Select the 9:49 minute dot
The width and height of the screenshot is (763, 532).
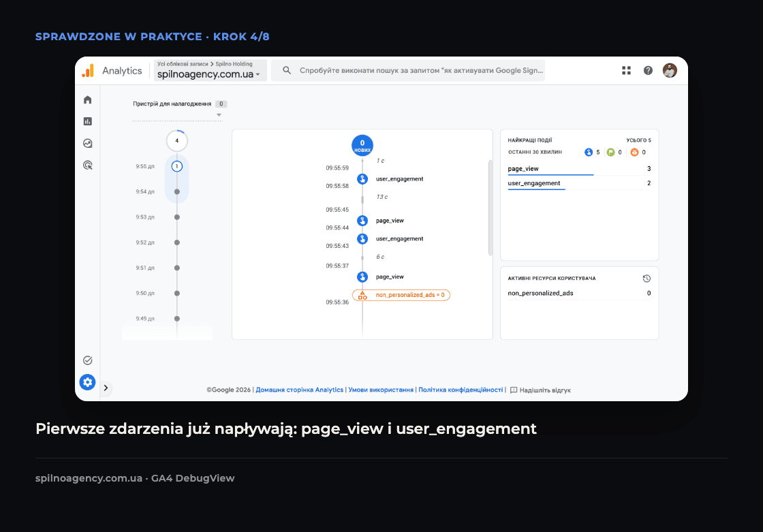pyautogui.click(x=177, y=318)
